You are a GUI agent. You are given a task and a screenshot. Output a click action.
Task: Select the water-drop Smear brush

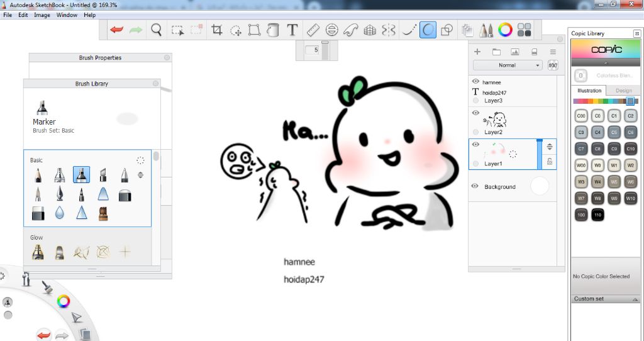60,213
